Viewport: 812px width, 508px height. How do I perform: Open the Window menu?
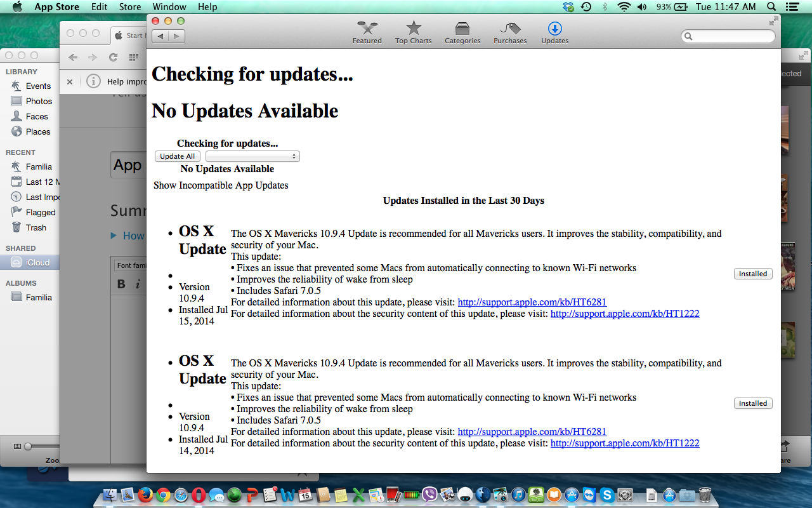[x=169, y=7]
